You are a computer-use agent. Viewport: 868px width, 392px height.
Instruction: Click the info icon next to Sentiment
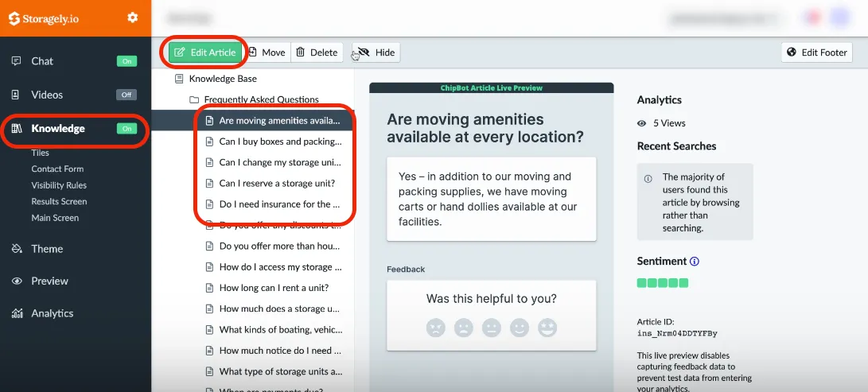695,261
